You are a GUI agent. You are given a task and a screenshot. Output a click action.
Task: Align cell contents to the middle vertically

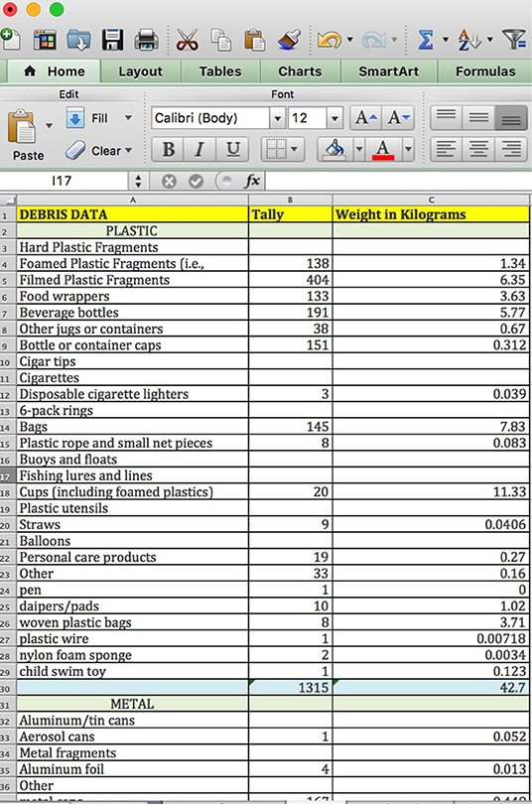coord(478,118)
